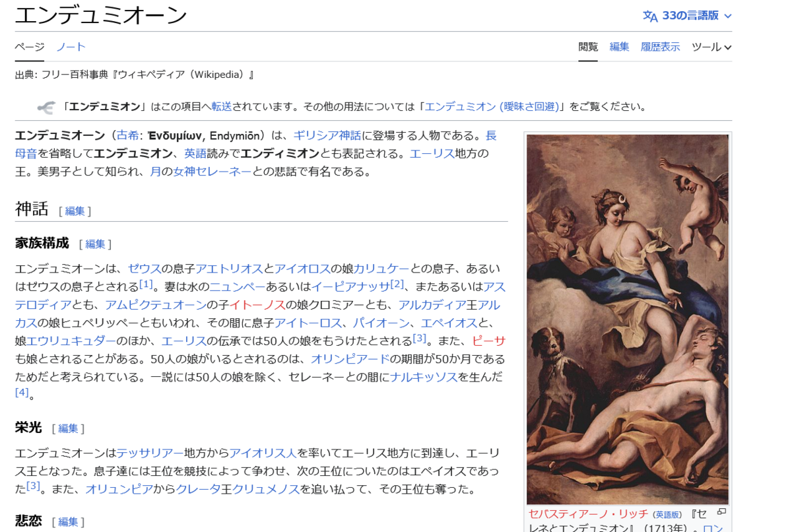
Task: Edit the 家族構成 section
Action: click(x=95, y=244)
